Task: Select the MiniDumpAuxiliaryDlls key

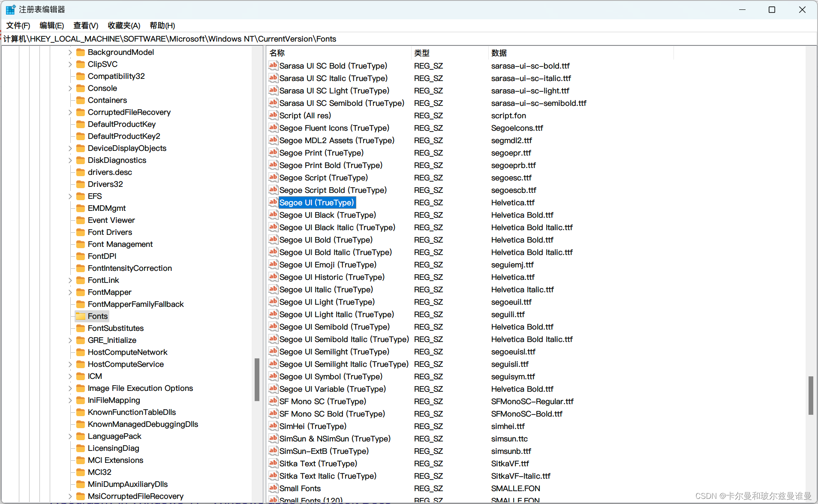Action: coord(127,484)
